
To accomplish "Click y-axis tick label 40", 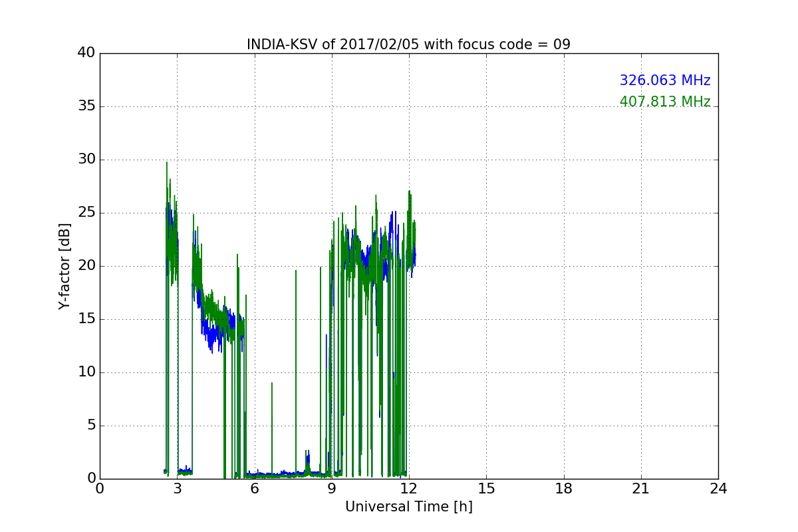I will click(x=87, y=53).
